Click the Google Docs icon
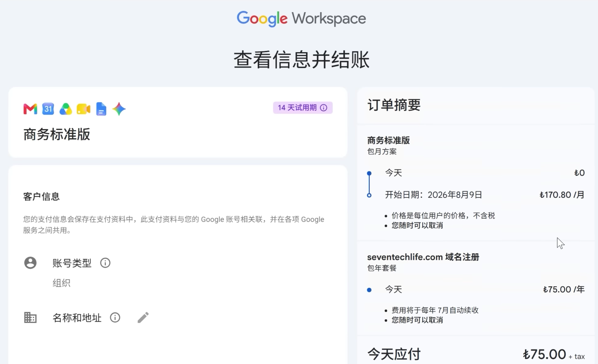 pyautogui.click(x=101, y=109)
